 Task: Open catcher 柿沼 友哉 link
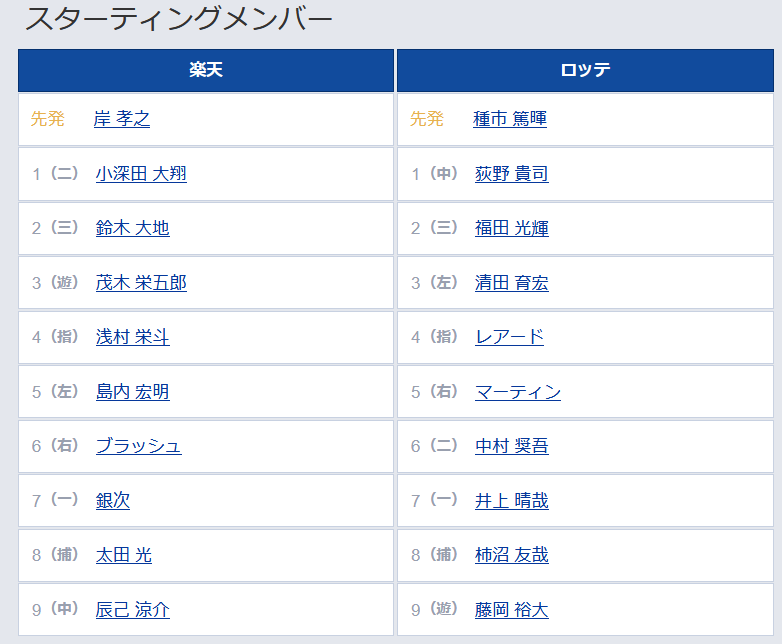tap(511, 555)
